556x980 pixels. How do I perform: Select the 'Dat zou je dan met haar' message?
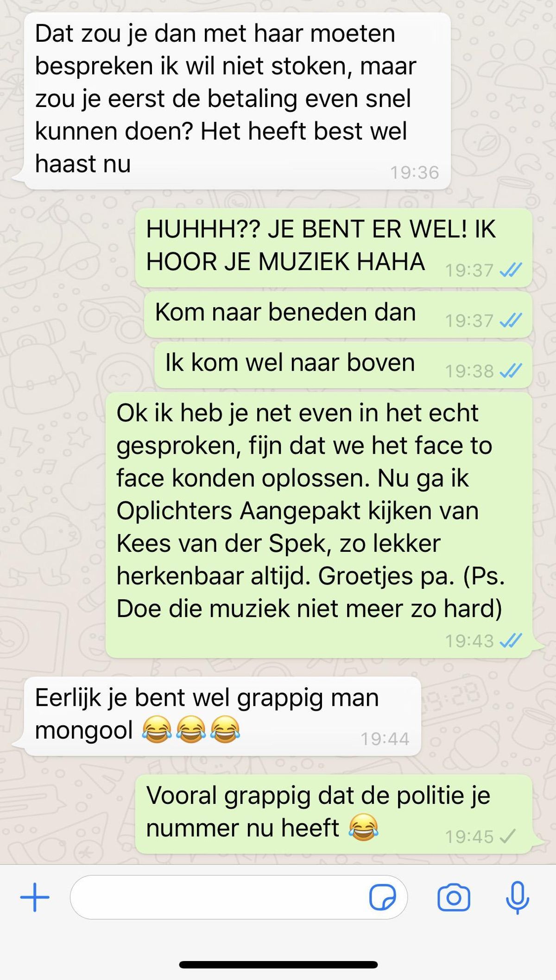pyautogui.click(x=237, y=101)
